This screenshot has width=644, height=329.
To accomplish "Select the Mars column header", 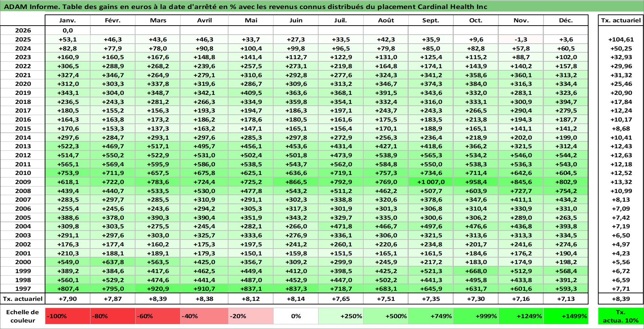I will click(158, 21).
